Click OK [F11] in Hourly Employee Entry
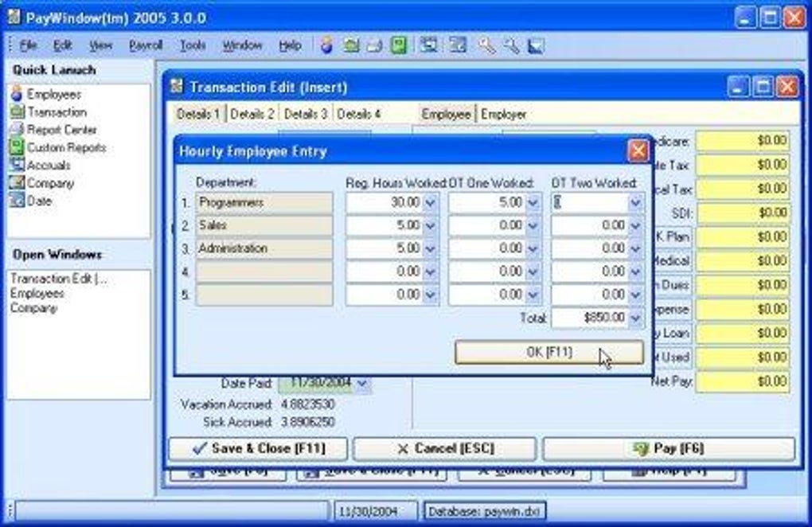812x527 pixels. [x=549, y=352]
